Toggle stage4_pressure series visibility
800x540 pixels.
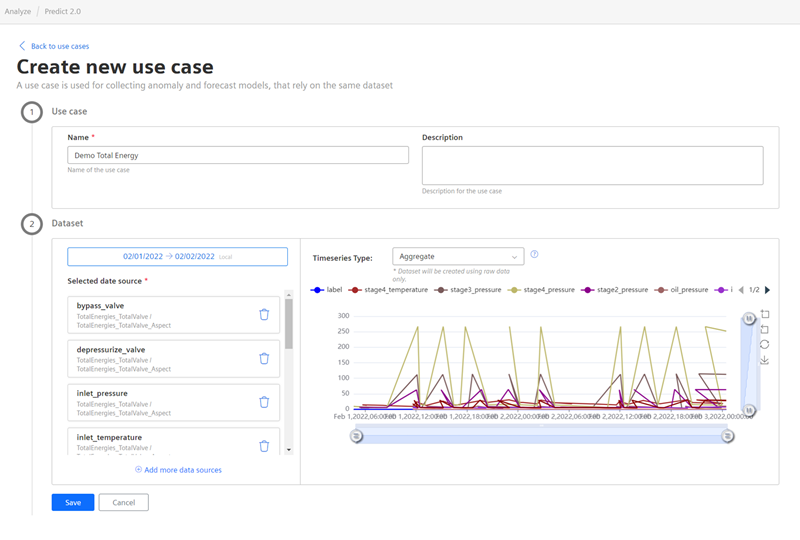[x=543, y=290]
